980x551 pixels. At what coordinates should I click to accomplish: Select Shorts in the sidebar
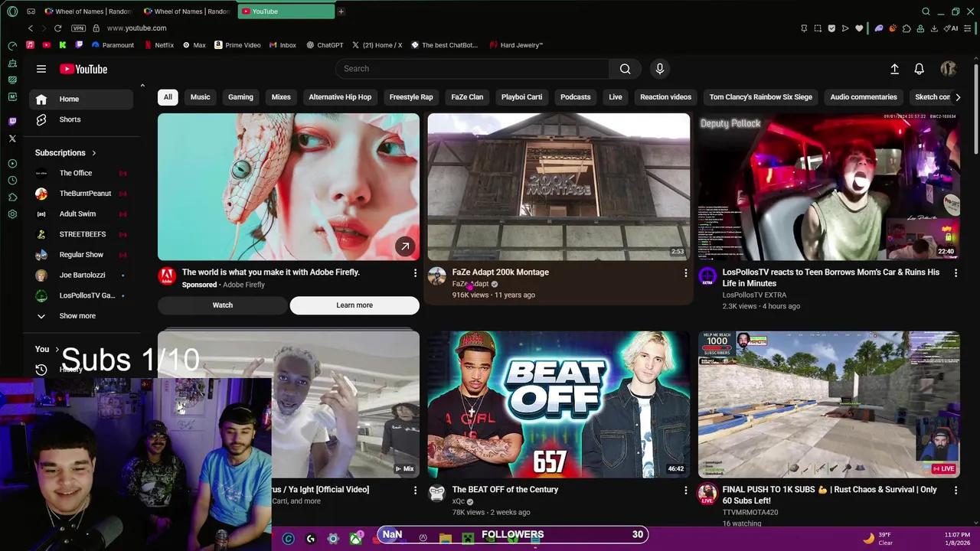coord(81,119)
